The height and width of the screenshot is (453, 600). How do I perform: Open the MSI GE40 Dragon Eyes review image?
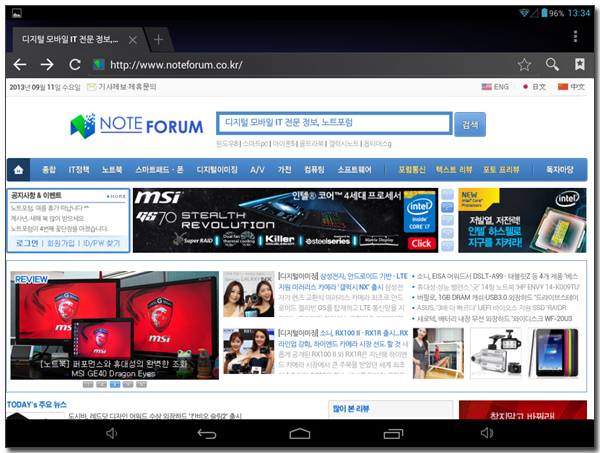click(x=114, y=325)
